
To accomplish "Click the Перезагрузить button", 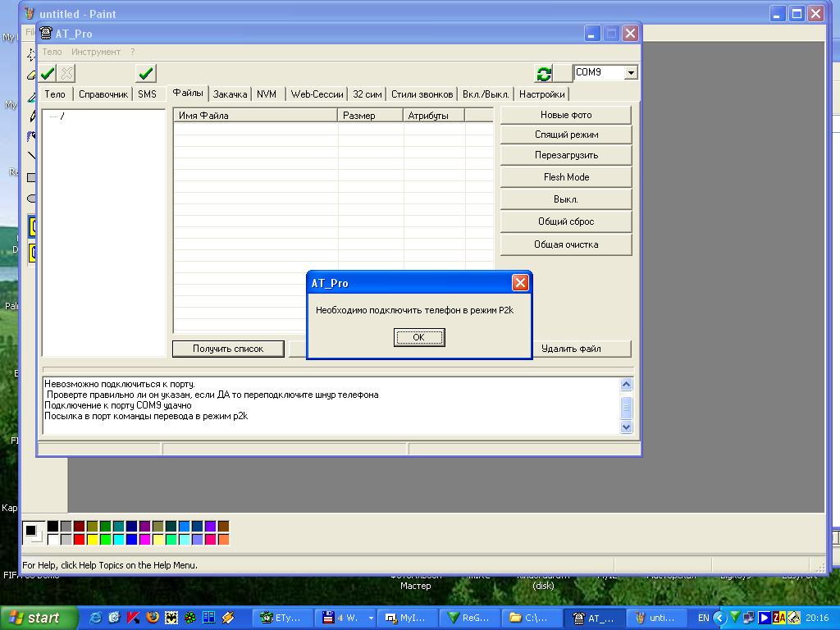I will coord(566,155).
